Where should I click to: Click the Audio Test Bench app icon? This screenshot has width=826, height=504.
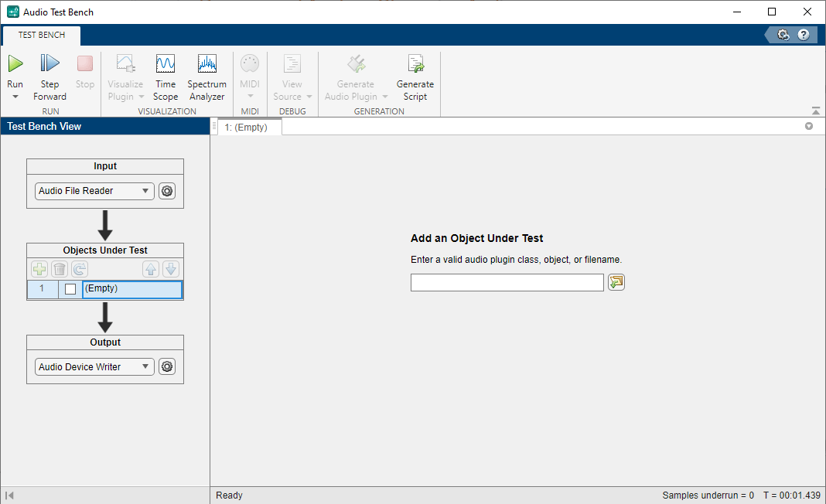pyautogui.click(x=12, y=12)
